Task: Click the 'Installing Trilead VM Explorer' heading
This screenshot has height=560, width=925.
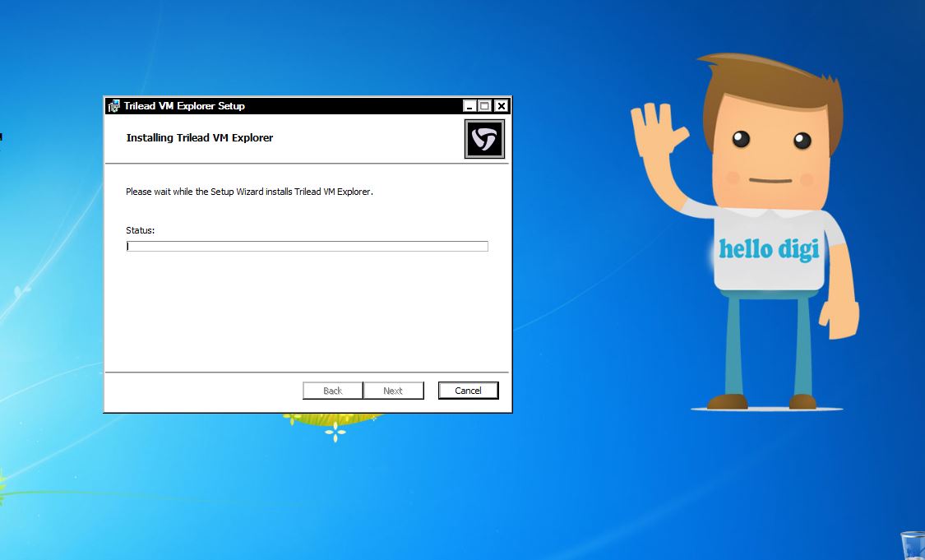Action: pyautogui.click(x=200, y=137)
